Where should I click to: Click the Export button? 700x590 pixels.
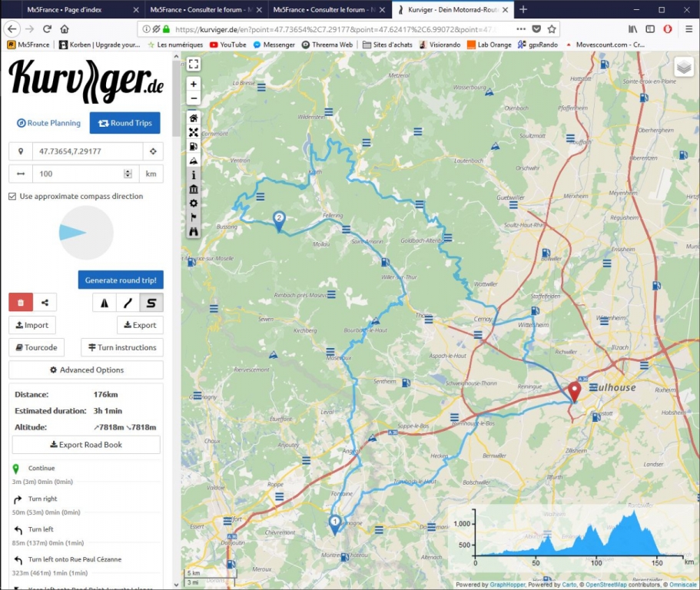coord(140,325)
